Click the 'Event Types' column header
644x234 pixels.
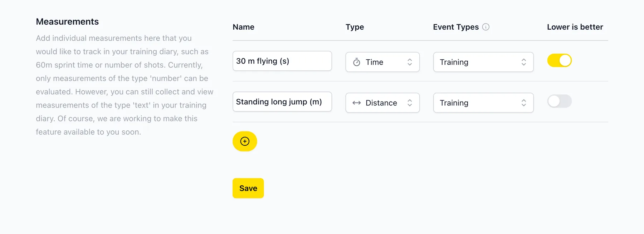pyautogui.click(x=455, y=27)
